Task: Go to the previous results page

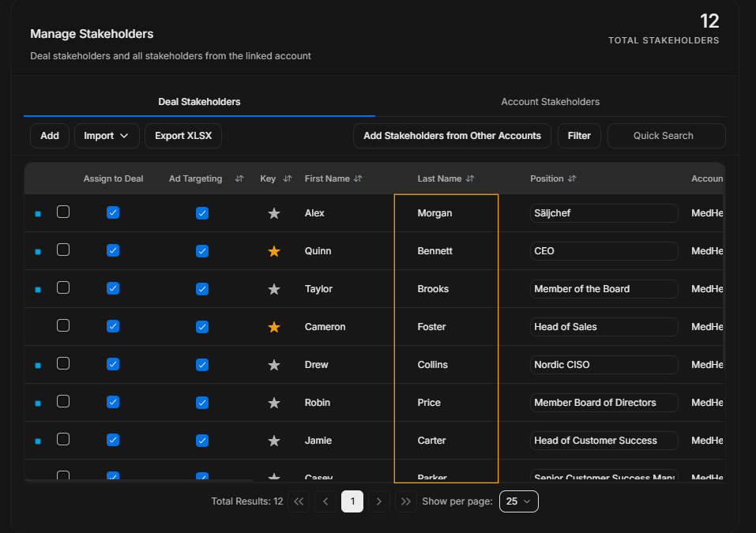Action: point(325,501)
